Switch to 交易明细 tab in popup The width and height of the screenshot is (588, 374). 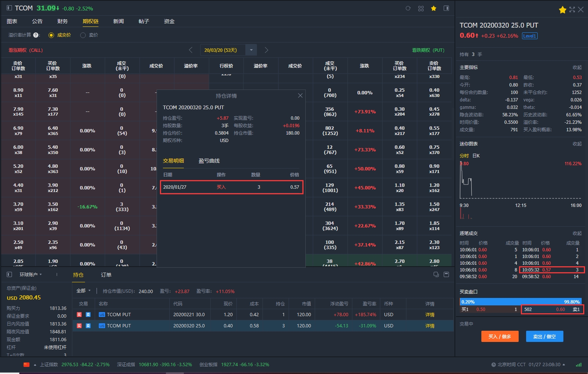(173, 161)
